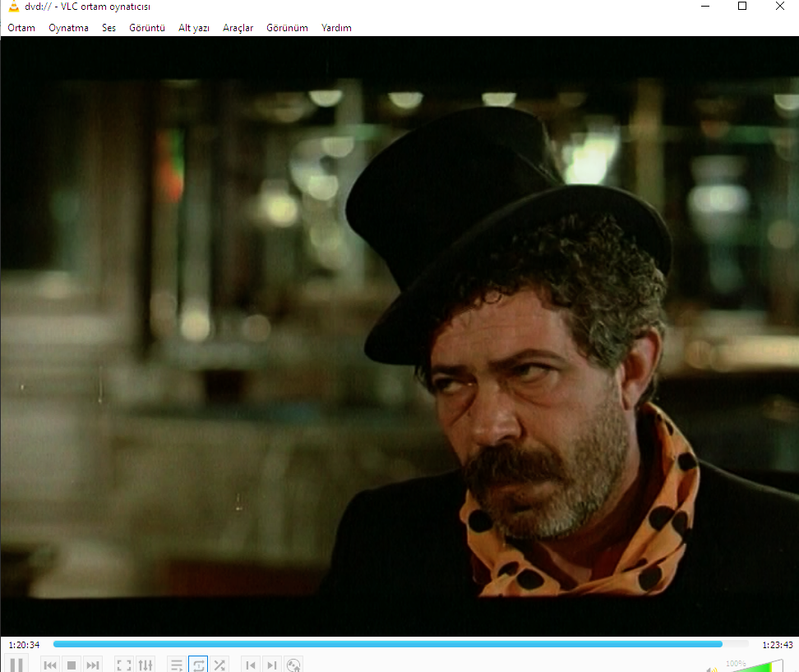The width and height of the screenshot is (799, 672).
Task: Go to previous DVD chapter
Action: [251, 665]
